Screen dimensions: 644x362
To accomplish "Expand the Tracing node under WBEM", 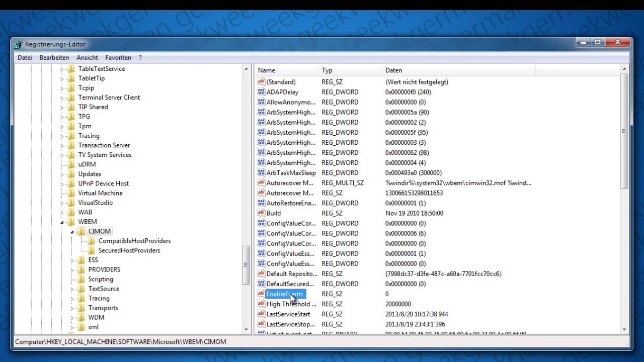I will (x=72, y=299).
